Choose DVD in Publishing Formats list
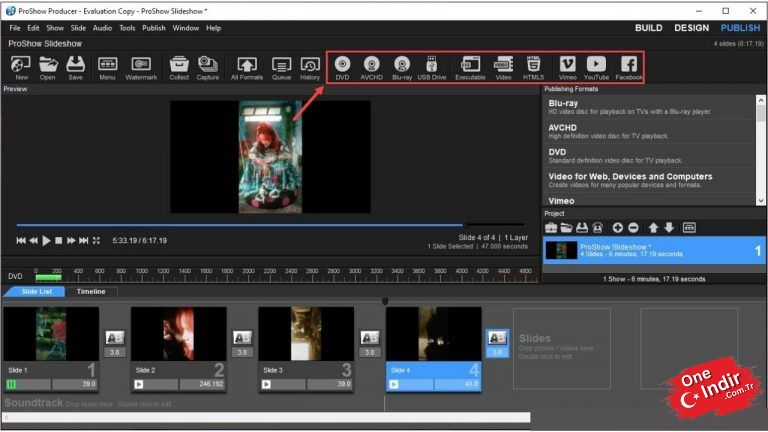Screen dimensions: 768x432 (x=649, y=156)
